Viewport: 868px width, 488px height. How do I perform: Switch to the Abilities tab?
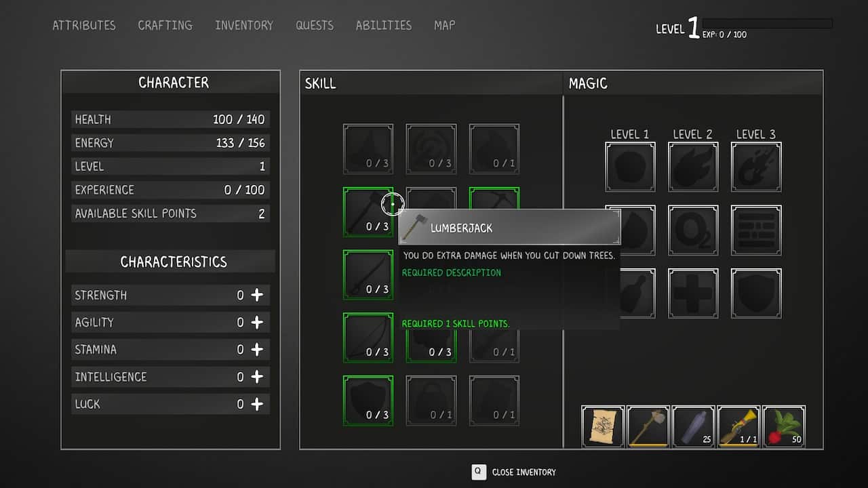pos(384,25)
